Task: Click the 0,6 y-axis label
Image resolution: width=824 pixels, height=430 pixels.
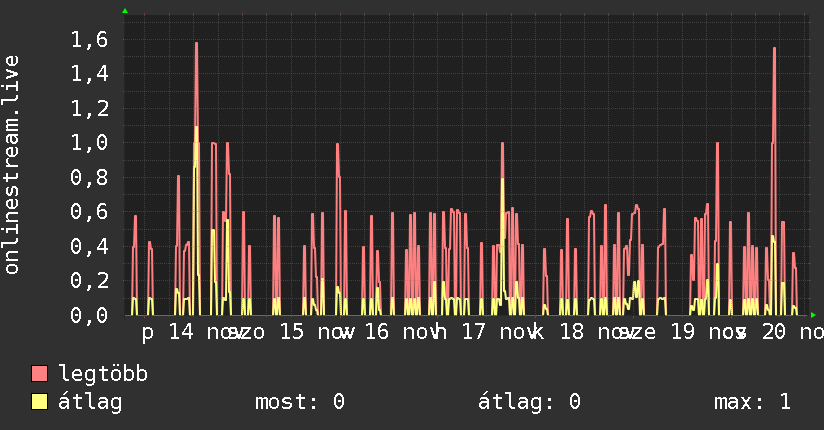Action: [x=89, y=212]
